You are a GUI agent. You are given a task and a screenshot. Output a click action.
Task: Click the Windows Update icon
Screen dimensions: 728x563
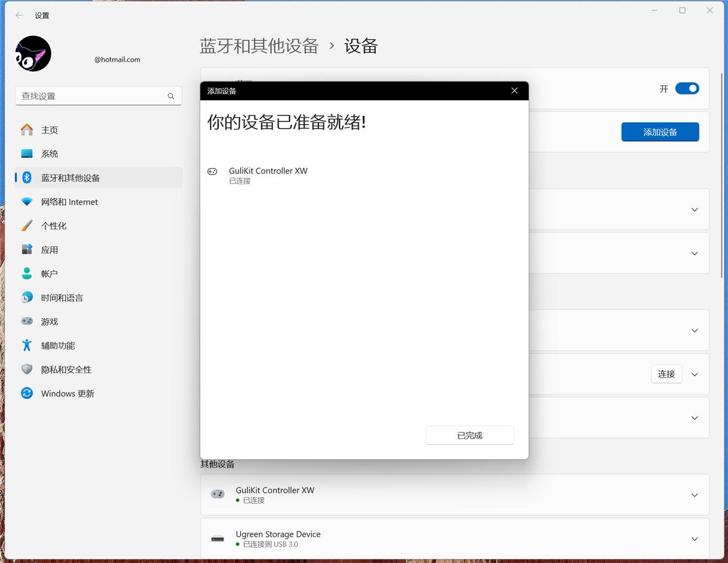click(x=27, y=393)
